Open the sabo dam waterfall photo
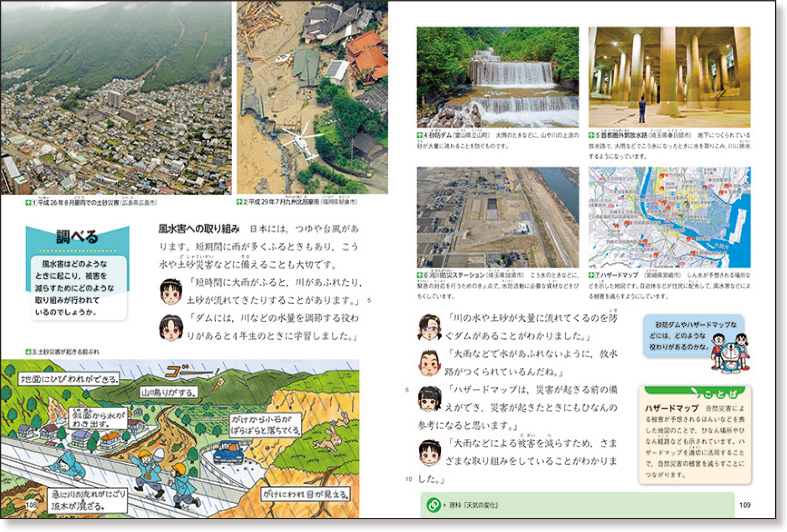 (x=497, y=77)
